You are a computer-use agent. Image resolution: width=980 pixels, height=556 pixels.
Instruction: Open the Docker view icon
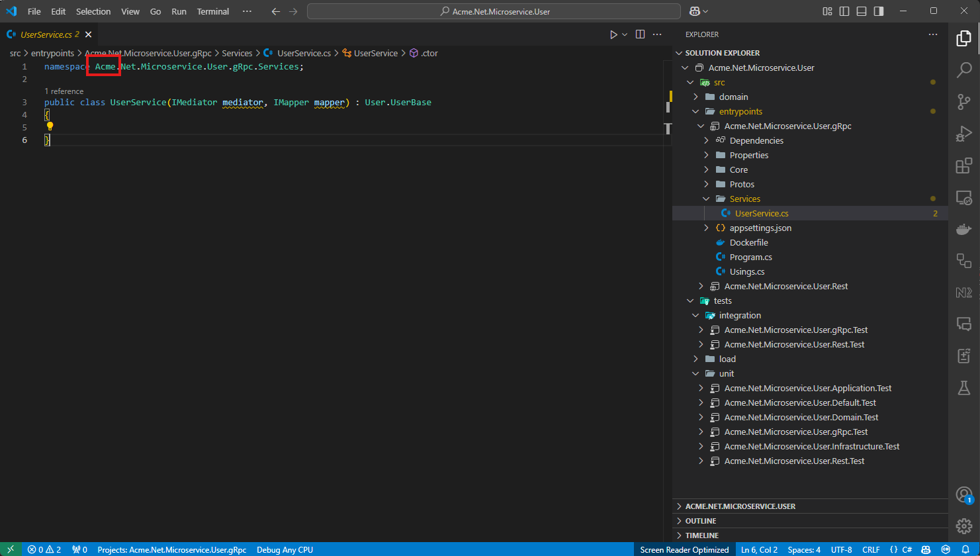coord(964,229)
